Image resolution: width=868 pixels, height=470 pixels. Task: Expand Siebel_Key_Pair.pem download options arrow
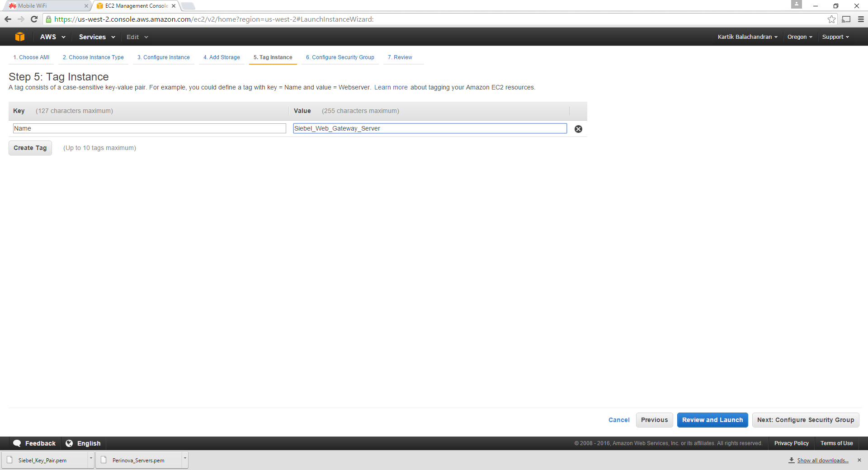click(91, 458)
